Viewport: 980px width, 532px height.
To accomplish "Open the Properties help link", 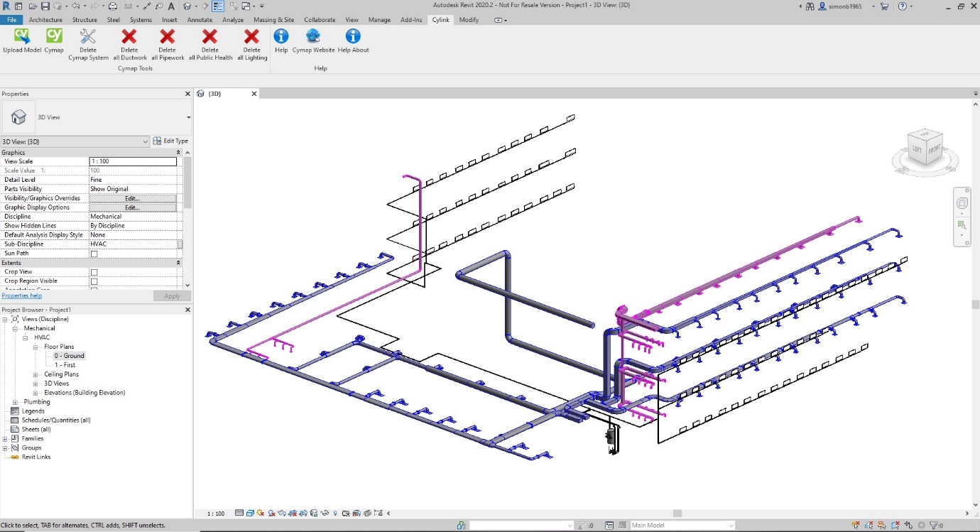I will pyautogui.click(x=21, y=295).
